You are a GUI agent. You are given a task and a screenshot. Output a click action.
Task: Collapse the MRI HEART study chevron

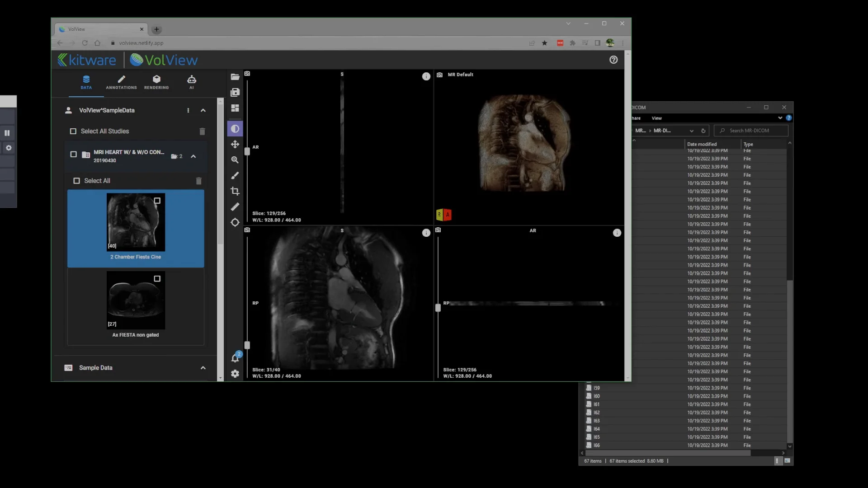[x=193, y=156]
